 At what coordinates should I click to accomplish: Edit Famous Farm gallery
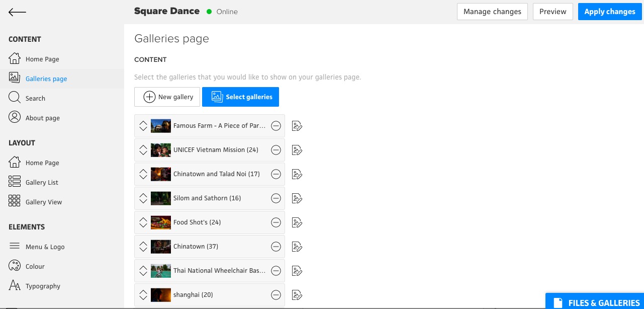[297, 126]
